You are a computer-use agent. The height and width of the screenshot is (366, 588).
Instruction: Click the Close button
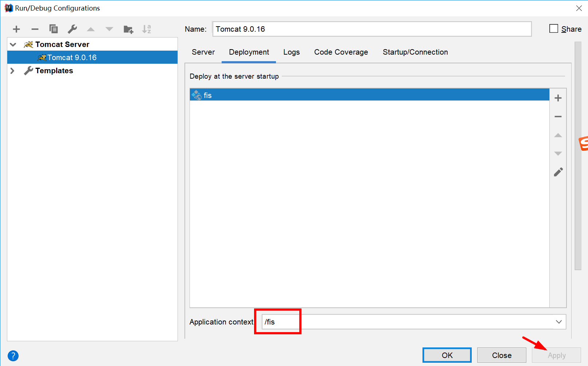pyautogui.click(x=502, y=355)
